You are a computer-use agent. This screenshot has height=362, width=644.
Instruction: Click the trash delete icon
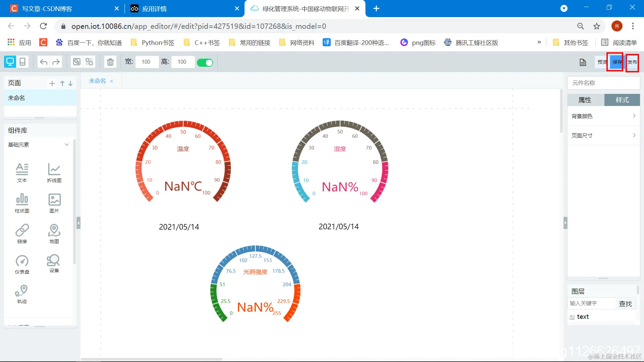(x=110, y=62)
